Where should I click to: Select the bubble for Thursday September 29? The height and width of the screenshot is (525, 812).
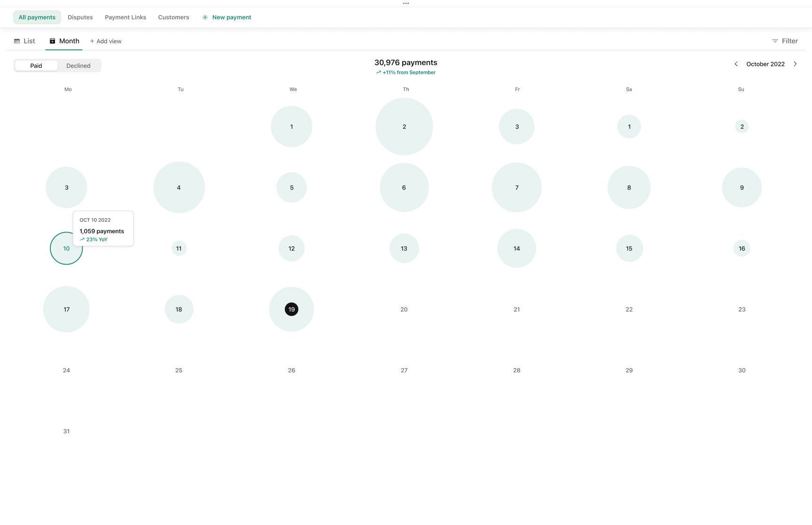tap(404, 126)
